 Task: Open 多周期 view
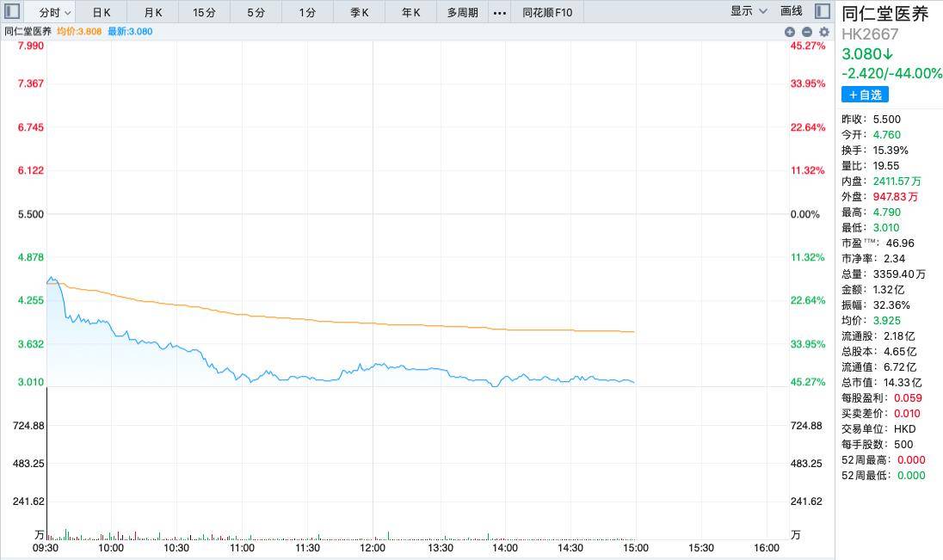(463, 12)
